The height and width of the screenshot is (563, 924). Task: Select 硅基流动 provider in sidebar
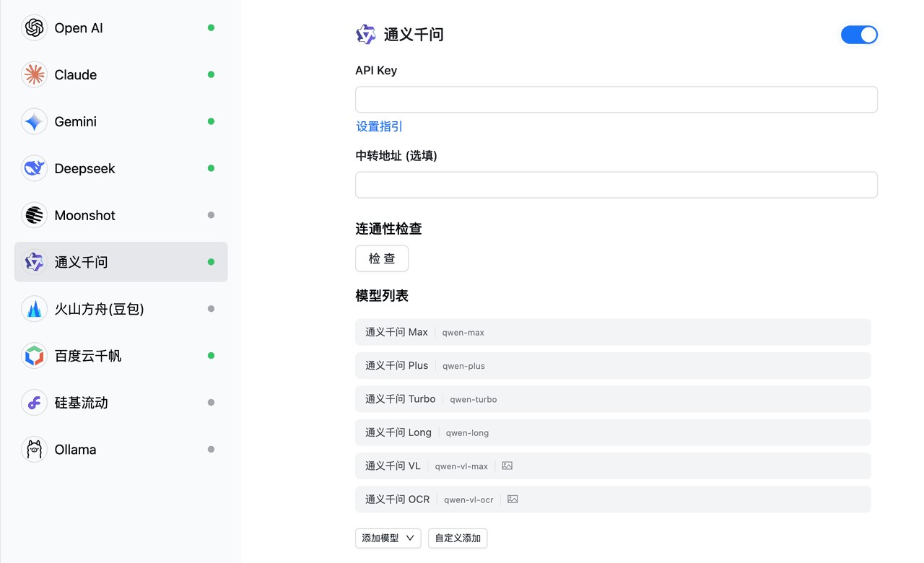121,403
